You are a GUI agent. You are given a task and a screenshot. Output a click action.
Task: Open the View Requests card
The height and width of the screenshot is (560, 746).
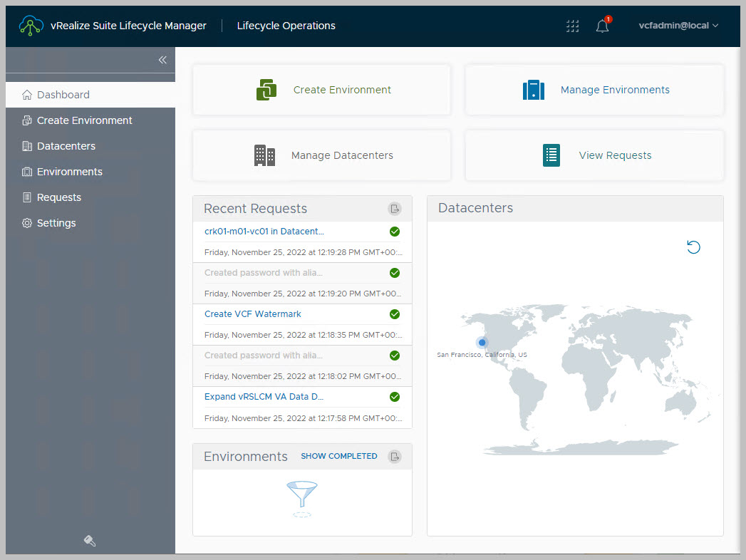(594, 155)
